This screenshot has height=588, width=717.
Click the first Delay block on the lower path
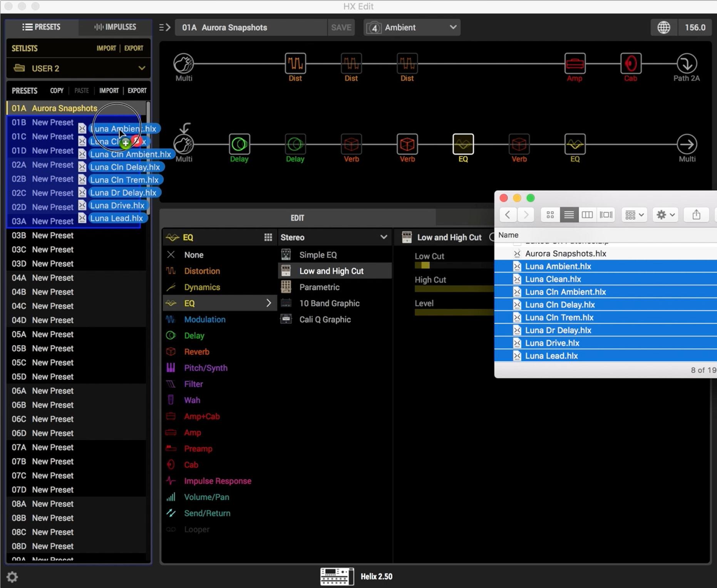click(239, 145)
